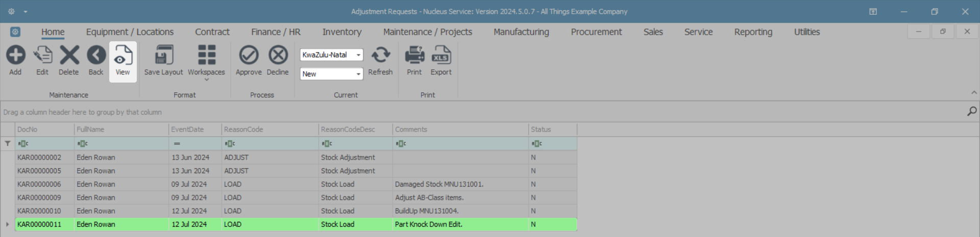Click the Save Layout icon
This screenshot has height=237, width=980.
(163, 55)
